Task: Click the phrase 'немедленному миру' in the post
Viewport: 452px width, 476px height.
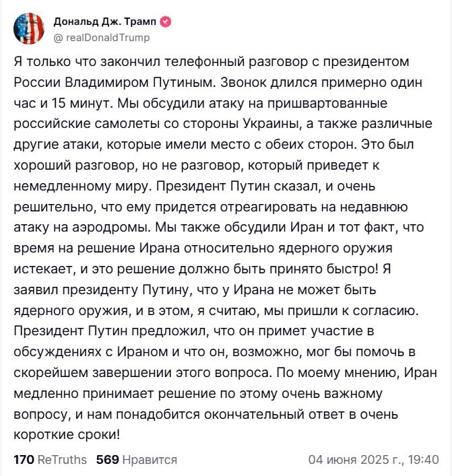Action: 82,186
